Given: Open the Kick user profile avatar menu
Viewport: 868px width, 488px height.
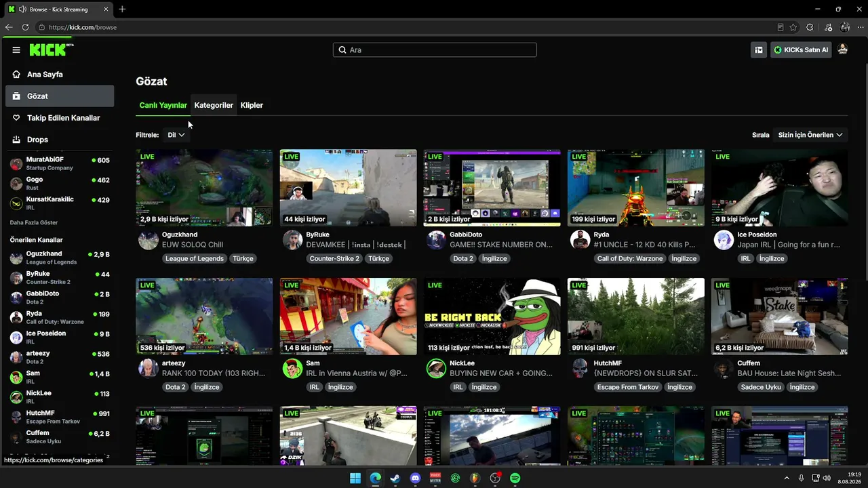Looking at the screenshot, I should click(x=842, y=49).
